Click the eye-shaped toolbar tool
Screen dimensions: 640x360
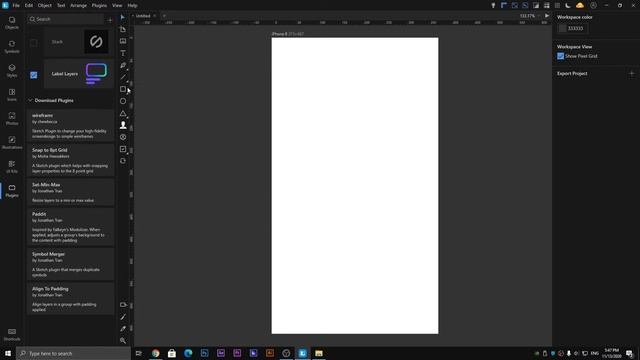coord(123,137)
